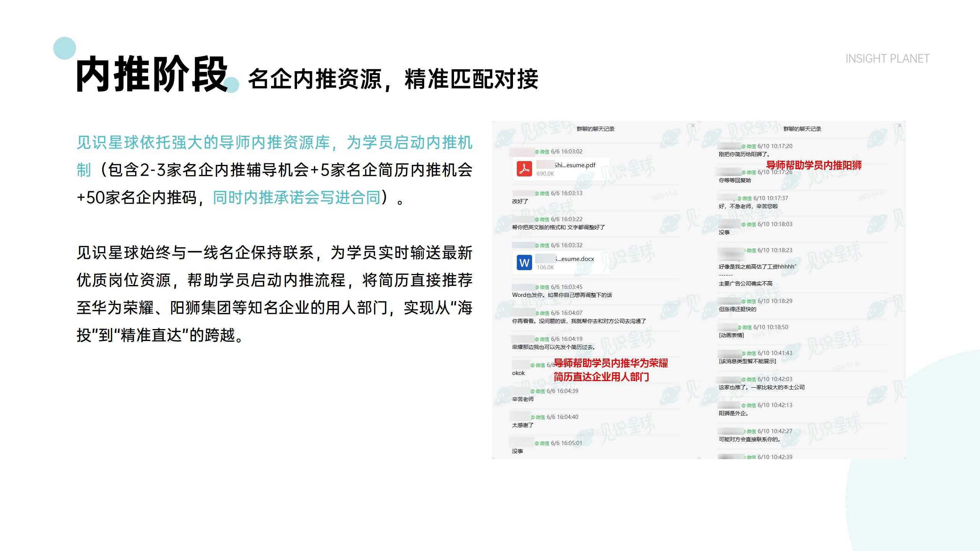Viewport: 980px width, 551px height.
Task: Click the message 刚把你简历给阳狮了
Action: click(x=744, y=154)
